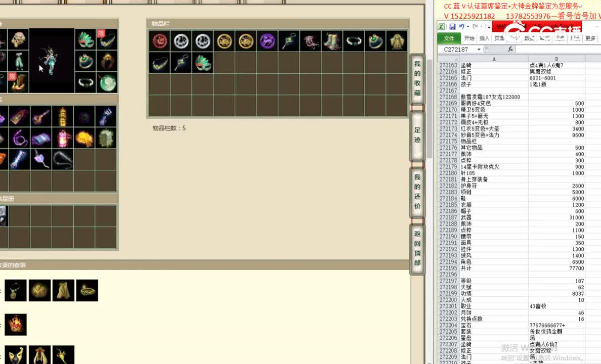601x364 pixels.
Task: Open the Undo history dropdown arrow
Action: pos(467,27)
